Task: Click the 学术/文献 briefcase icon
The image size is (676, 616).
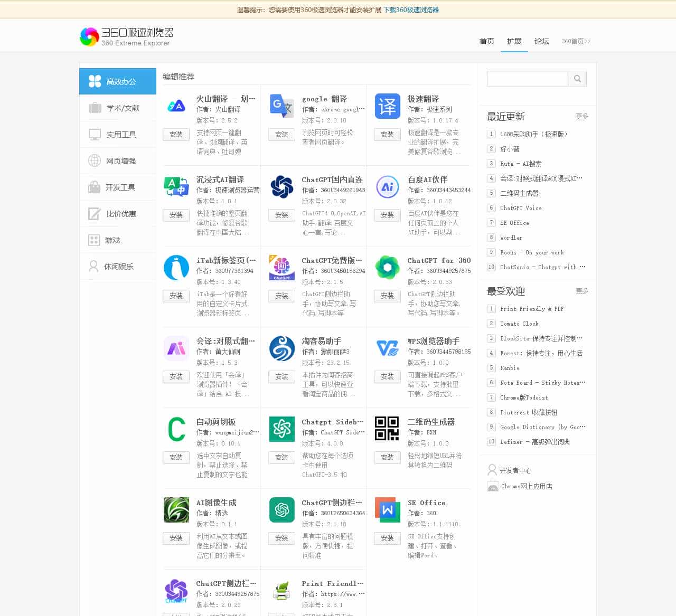Action: (x=95, y=108)
